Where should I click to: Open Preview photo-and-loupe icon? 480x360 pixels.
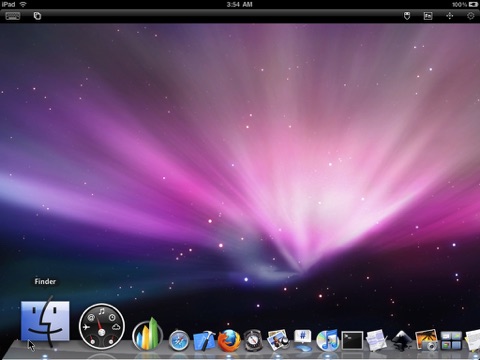click(x=278, y=340)
